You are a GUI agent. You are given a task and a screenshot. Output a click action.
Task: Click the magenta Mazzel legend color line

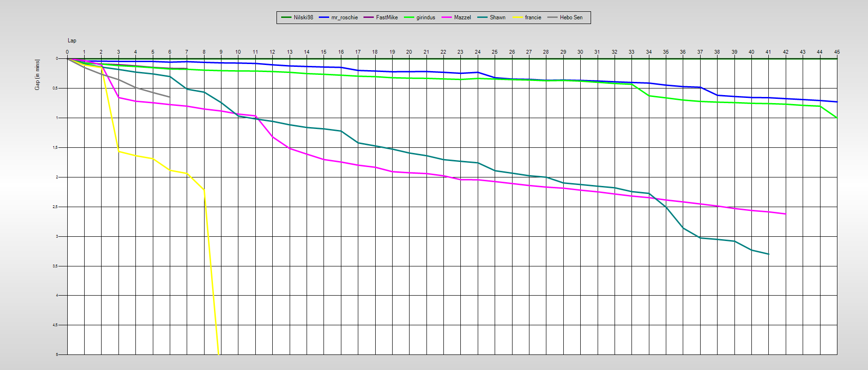[447, 17]
